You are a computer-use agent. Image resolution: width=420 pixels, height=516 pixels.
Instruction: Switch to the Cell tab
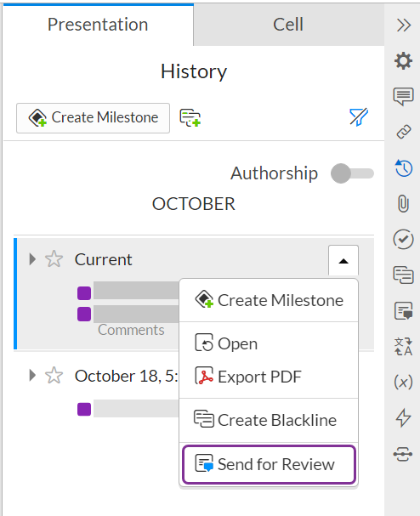288,25
